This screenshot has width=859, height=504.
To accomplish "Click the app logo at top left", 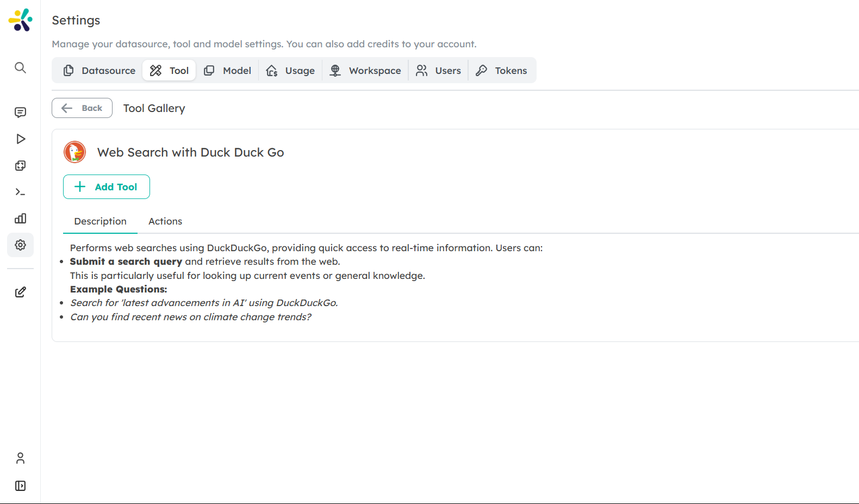I will [x=20, y=20].
